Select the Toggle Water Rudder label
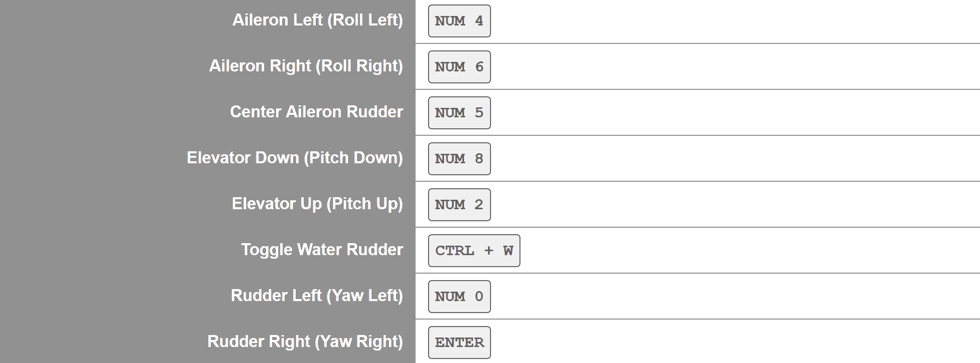980x363 pixels. (322, 250)
